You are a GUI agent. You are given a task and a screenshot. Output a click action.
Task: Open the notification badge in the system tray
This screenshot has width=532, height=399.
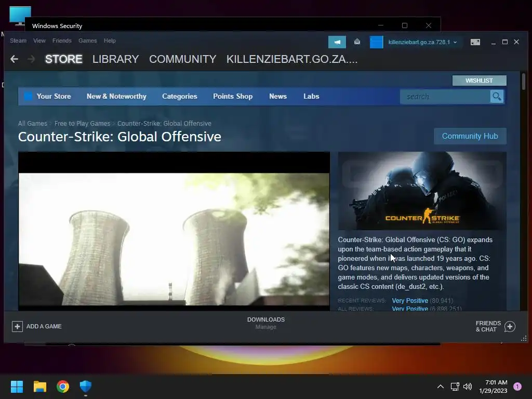(x=517, y=387)
